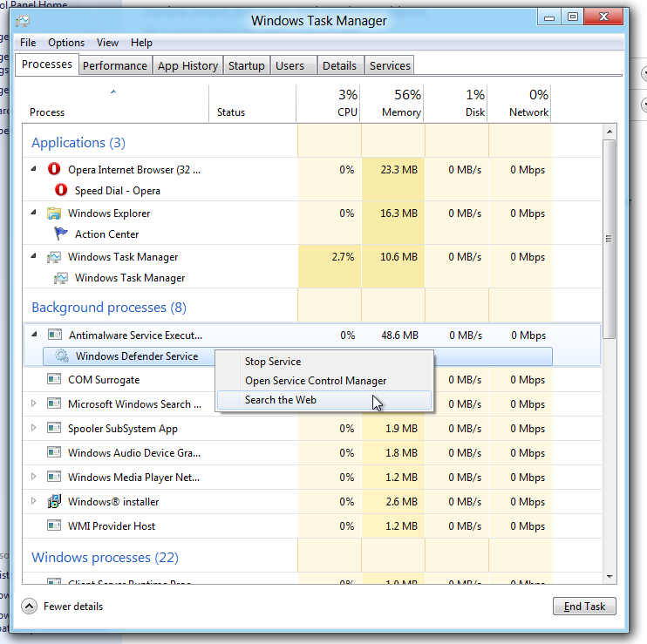
Task: Click the Fewer details link
Action: click(x=73, y=606)
